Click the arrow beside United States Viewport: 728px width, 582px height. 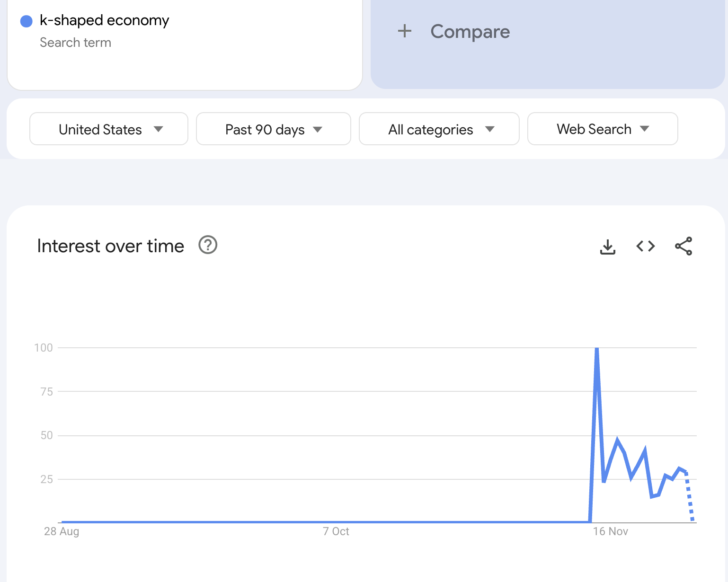point(159,129)
